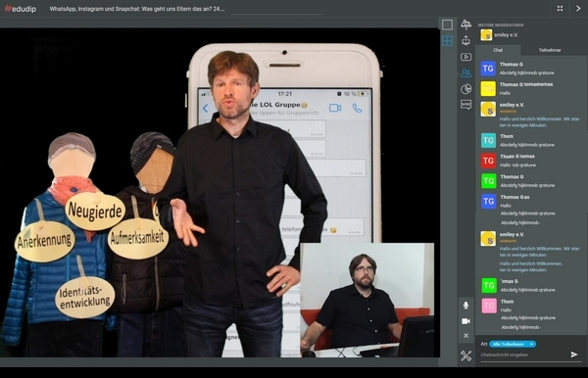This screenshot has height=378, width=588.
Task: Open the whiteboard/message board icon
Action: [465, 105]
